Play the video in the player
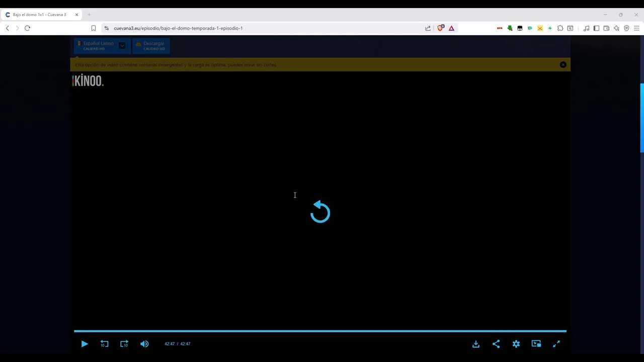The width and height of the screenshot is (644, 362). (84, 344)
